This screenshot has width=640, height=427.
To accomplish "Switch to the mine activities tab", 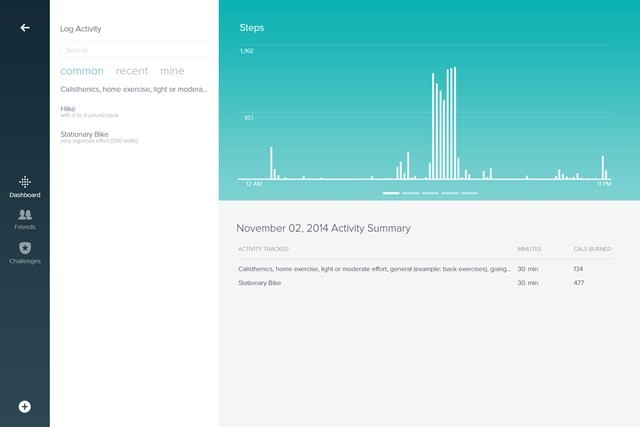I will 172,71.
